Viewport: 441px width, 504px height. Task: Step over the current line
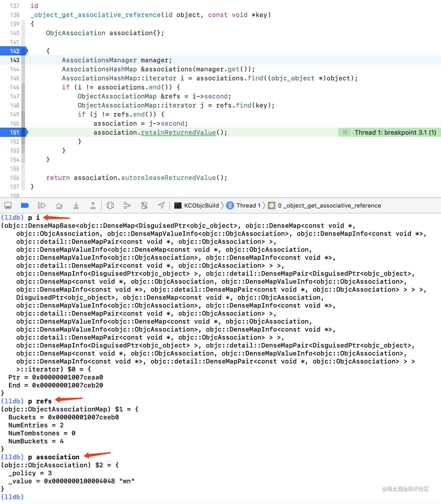click(x=59, y=206)
